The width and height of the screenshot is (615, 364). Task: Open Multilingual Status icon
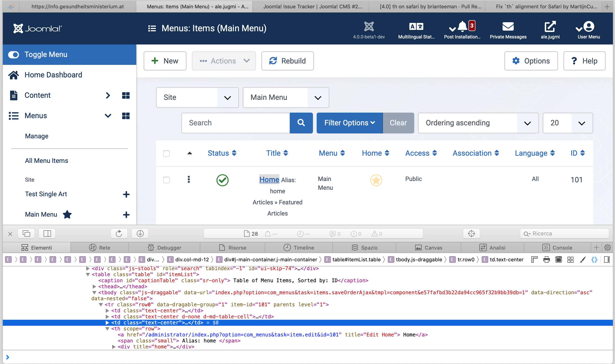click(416, 26)
